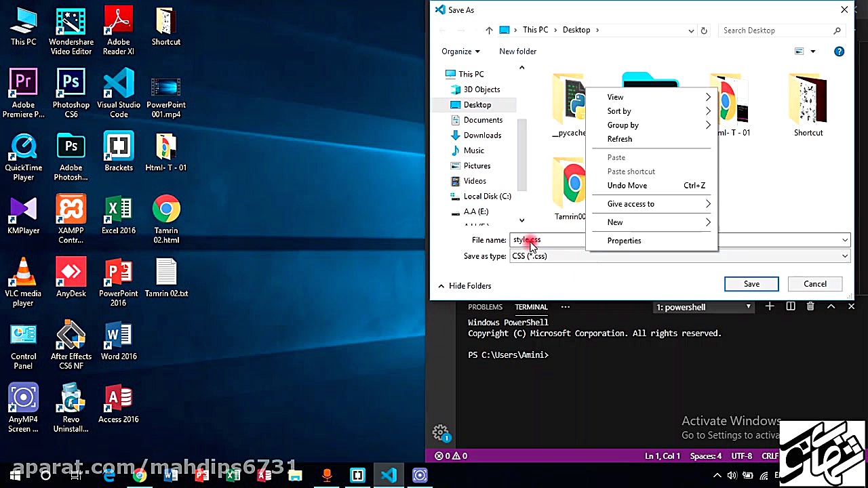The height and width of the screenshot is (488, 868).
Task: Switch to the PROBLEMS tab
Action: (x=485, y=307)
